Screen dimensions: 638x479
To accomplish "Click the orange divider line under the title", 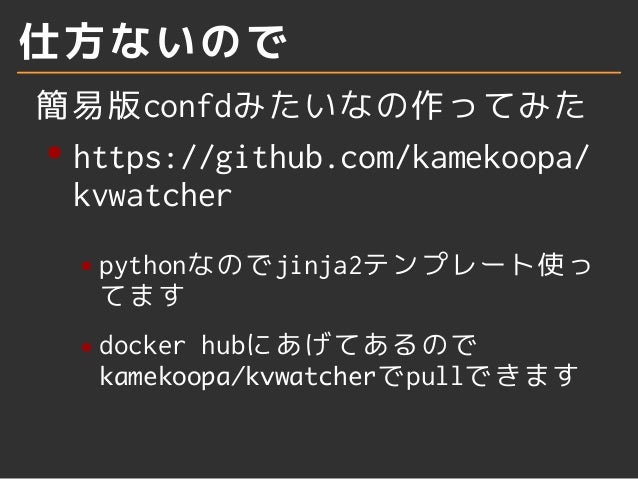I will coord(319,73).
